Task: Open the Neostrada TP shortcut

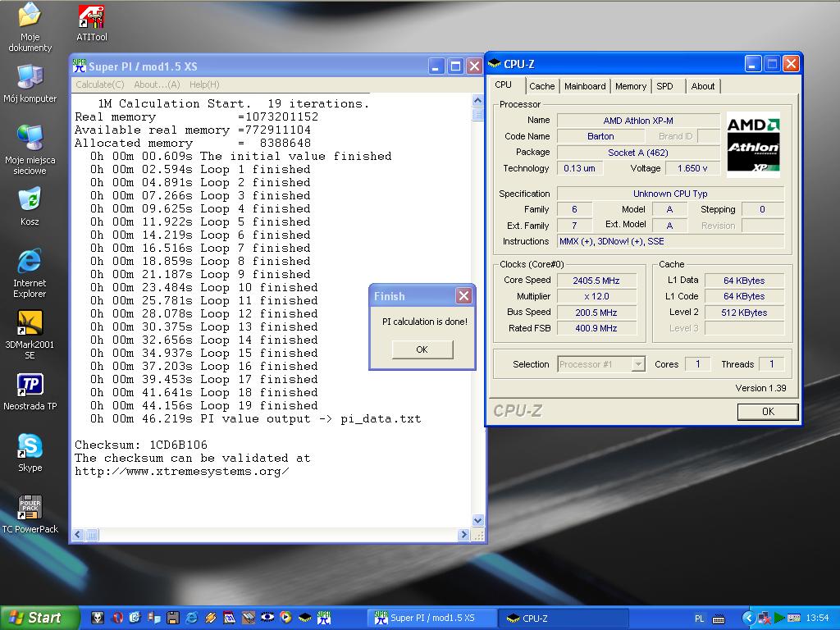Action: [30, 392]
